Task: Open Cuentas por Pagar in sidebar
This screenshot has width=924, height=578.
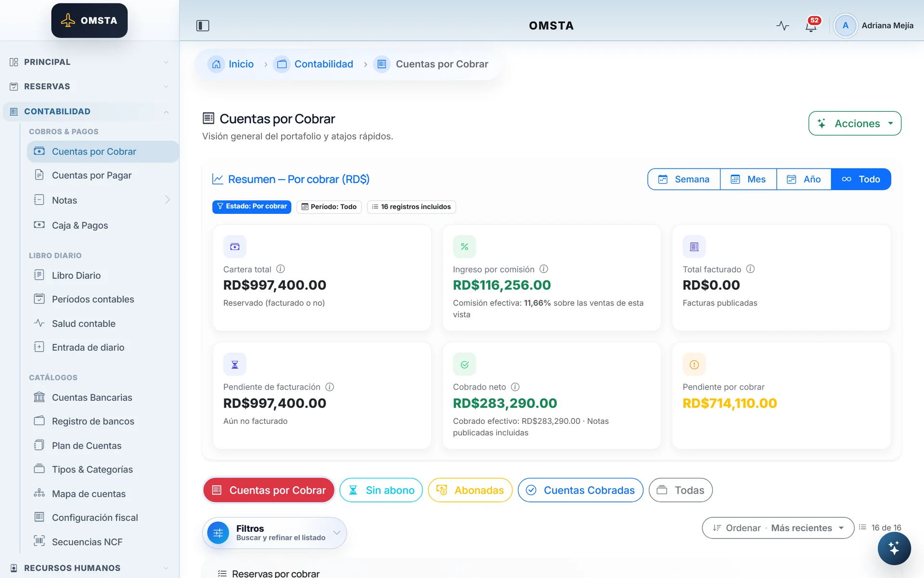Action: coord(102,175)
